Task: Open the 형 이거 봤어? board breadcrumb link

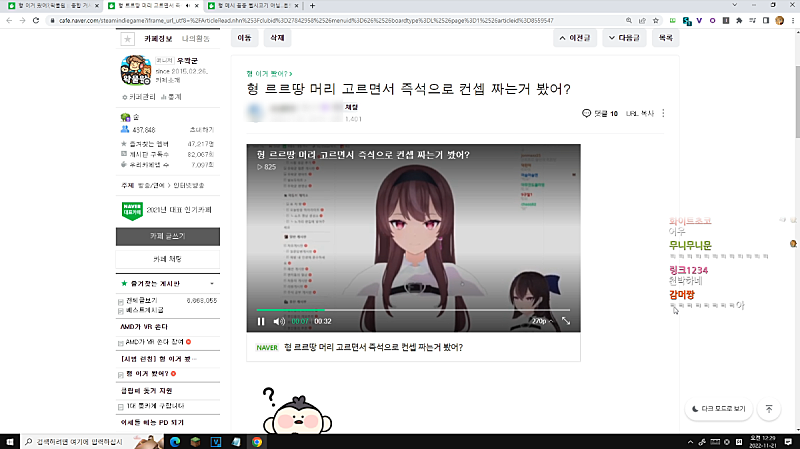Action: click(x=269, y=74)
